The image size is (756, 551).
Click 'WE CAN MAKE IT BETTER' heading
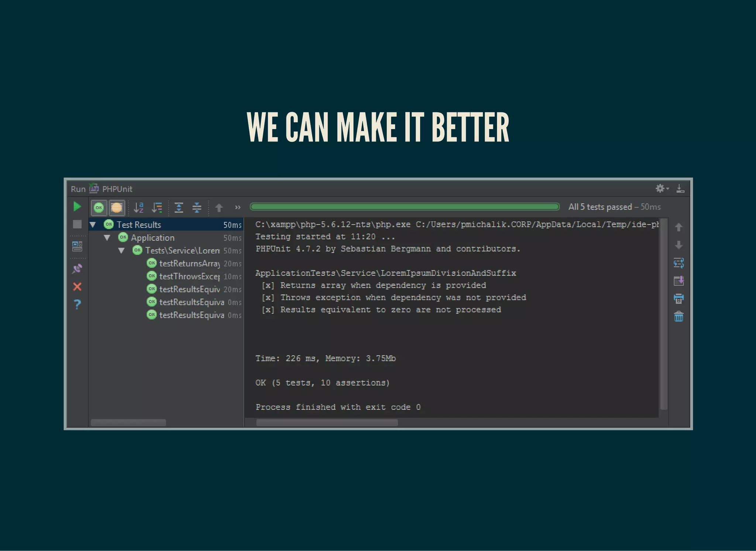click(378, 127)
